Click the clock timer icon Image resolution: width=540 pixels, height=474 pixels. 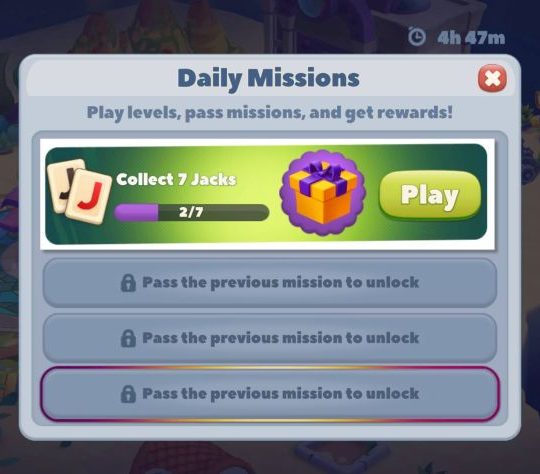[416, 37]
